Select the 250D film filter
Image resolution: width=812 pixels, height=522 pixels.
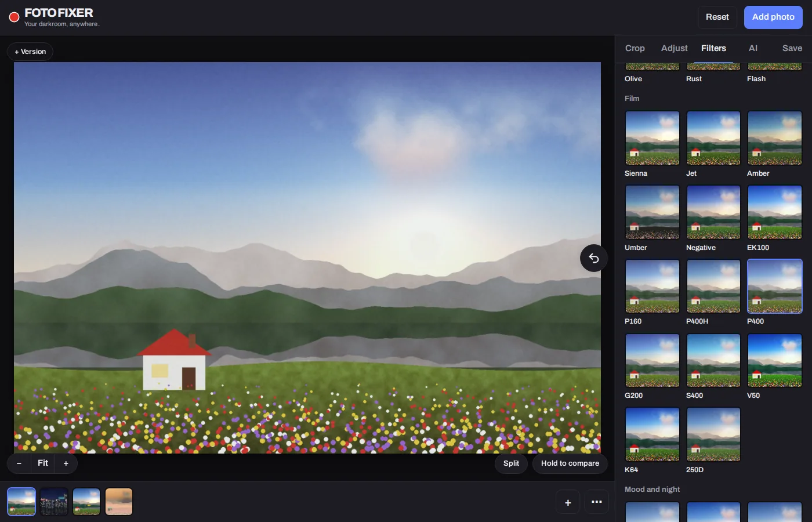pos(713,434)
